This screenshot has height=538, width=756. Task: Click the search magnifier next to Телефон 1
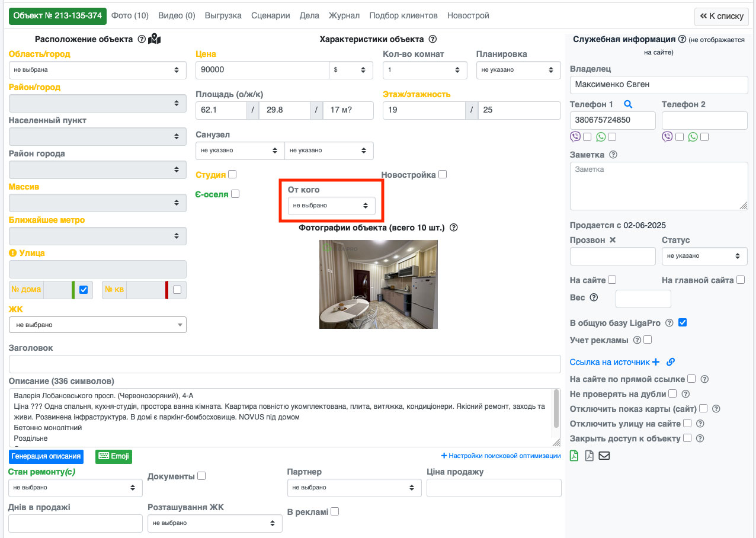628,104
